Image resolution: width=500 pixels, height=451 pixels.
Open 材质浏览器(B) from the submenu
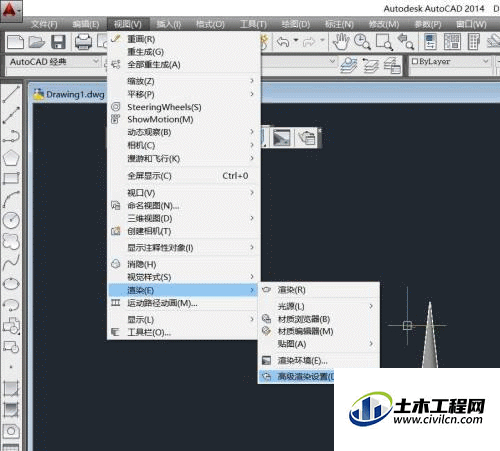(319, 319)
